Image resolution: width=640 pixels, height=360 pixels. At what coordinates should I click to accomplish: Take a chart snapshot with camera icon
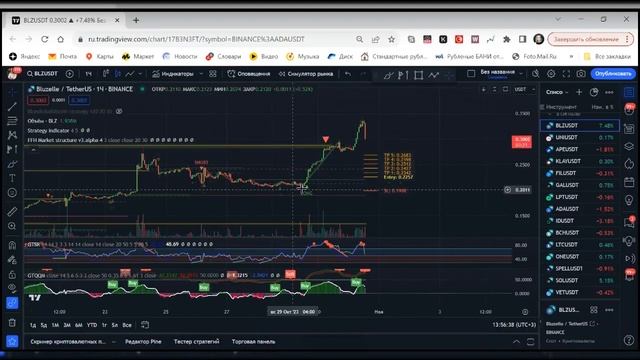point(581,74)
